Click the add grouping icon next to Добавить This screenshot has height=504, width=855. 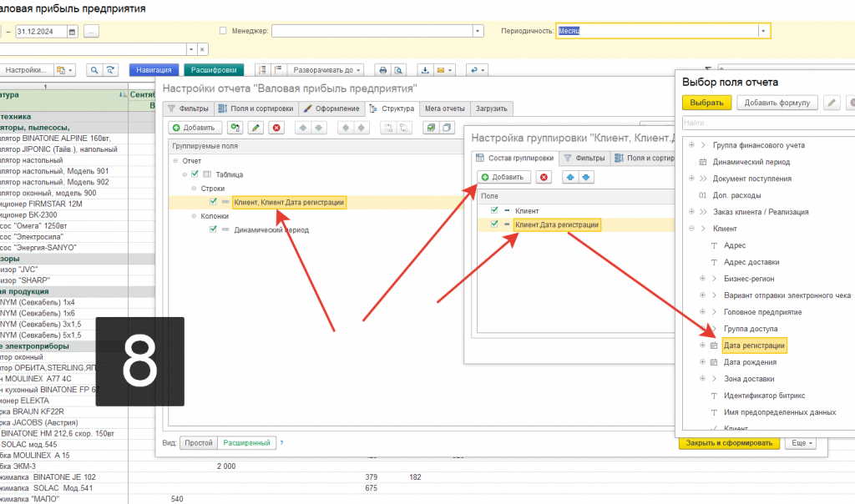click(235, 128)
